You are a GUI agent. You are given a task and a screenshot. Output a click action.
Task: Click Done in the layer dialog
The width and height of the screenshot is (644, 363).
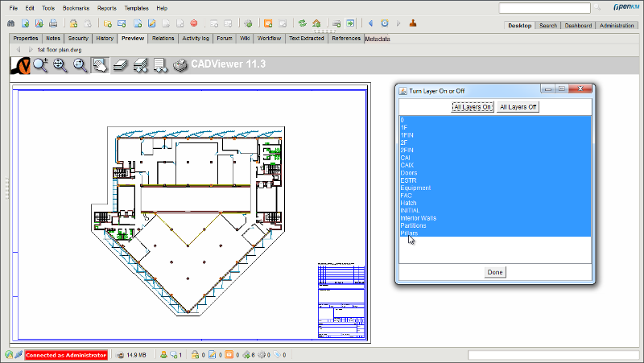[x=495, y=272]
